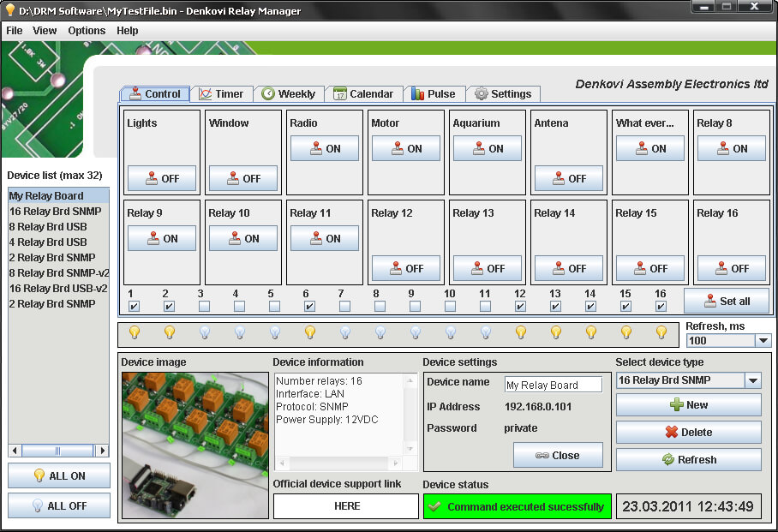This screenshot has height=532, width=778.
Task: Switch to the Timer tab
Action: pyautogui.click(x=221, y=93)
